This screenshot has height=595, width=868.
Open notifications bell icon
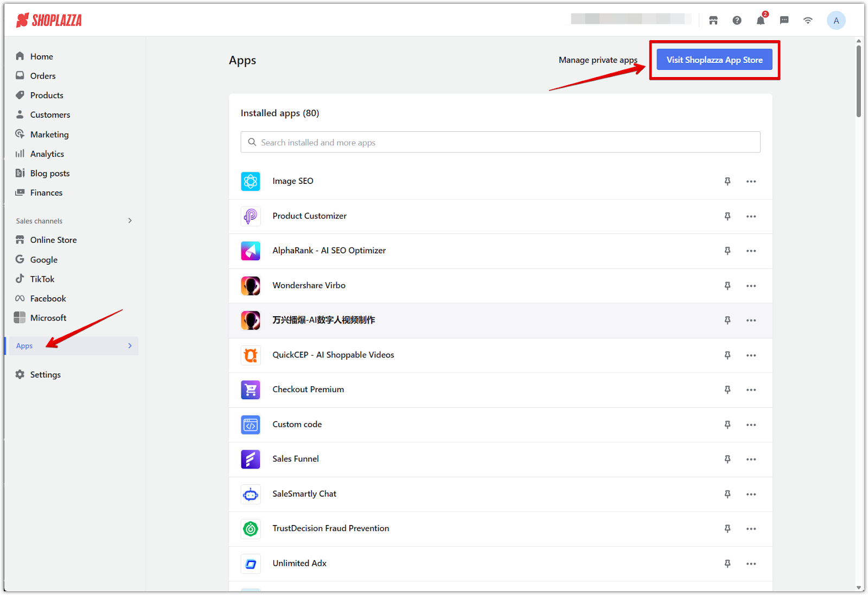pyautogui.click(x=761, y=21)
